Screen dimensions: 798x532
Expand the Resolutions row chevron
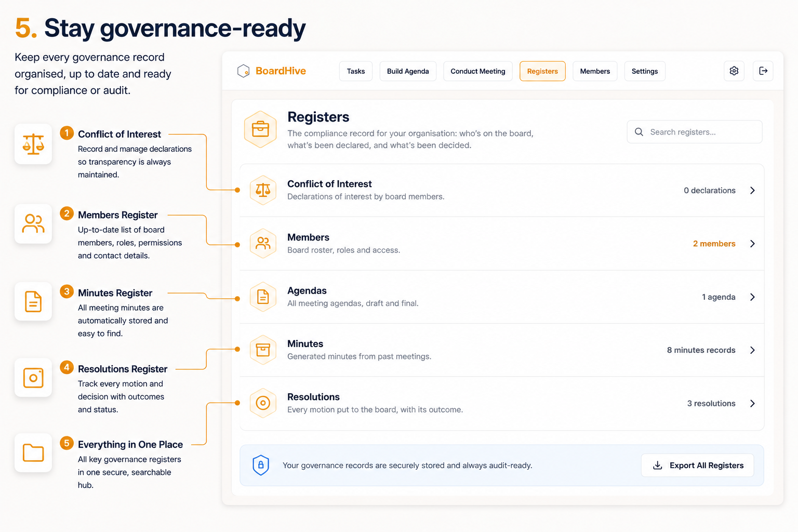(752, 404)
